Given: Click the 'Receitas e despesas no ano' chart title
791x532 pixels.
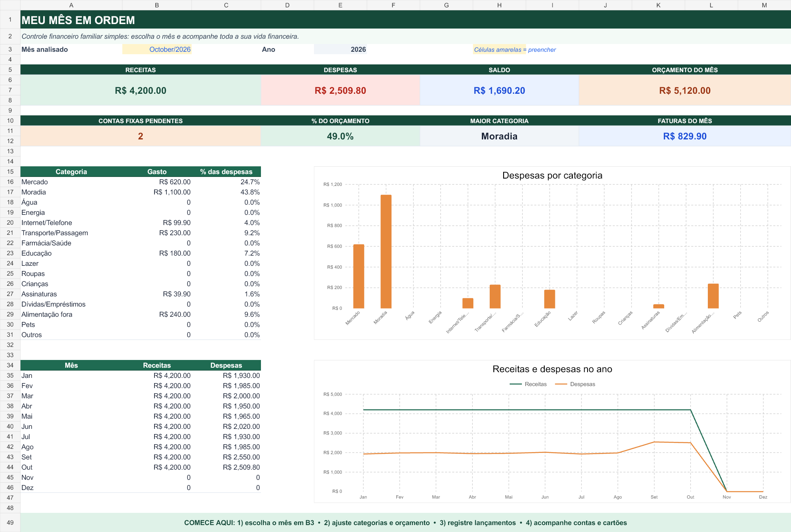Looking at the screenshot, I should (552, 369).
